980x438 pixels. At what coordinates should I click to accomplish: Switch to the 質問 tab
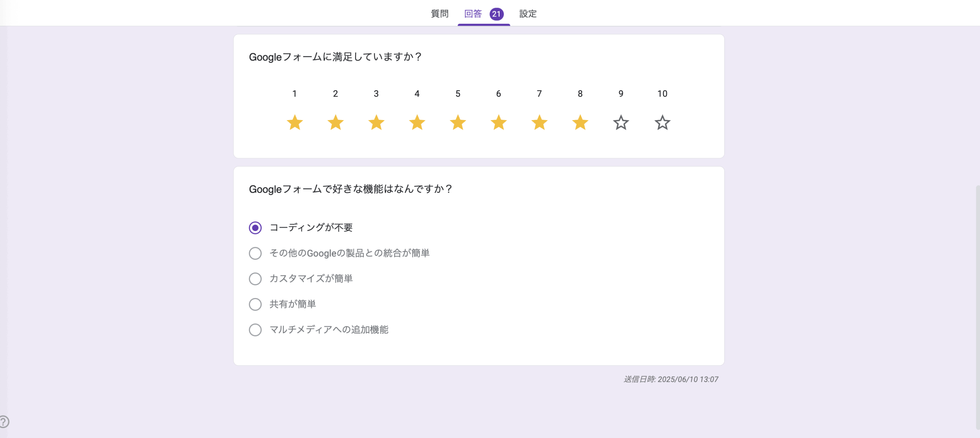pyautogui.click(x=439, y=14)
